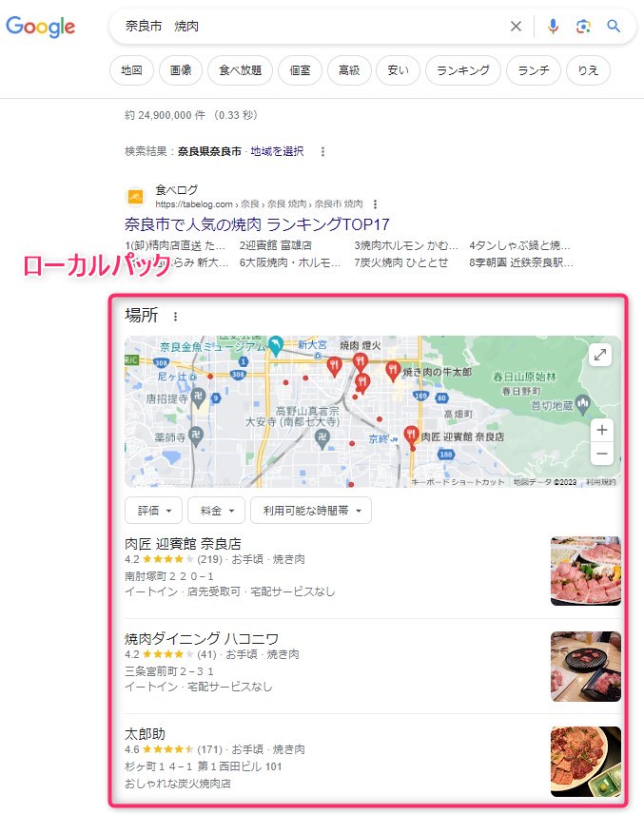
Task: Open Google Lens image search icon
Action: tap(583, 26)
